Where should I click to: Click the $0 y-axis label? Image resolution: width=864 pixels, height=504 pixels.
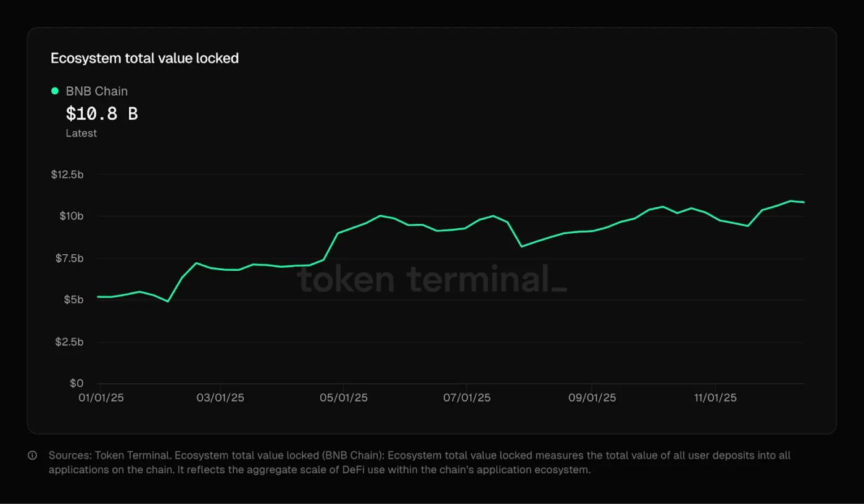point(76,384)
